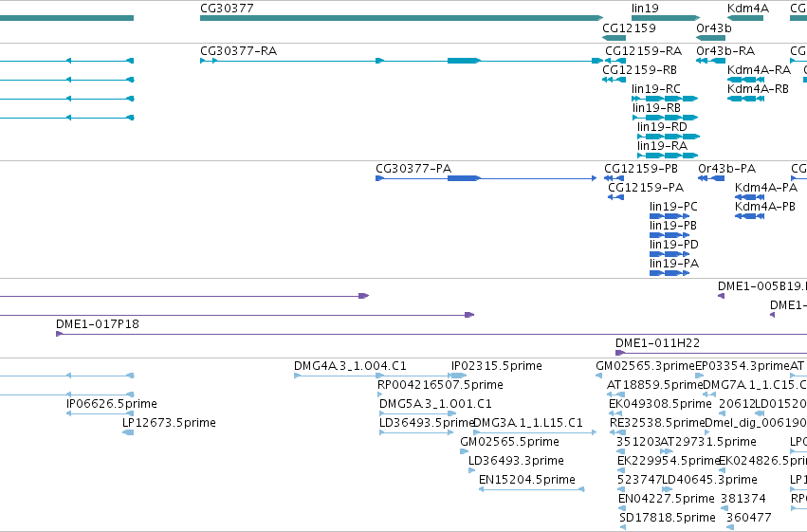Select LP12673.5prime EST
Screen dimensions: 807x532
pyautogui.click(x=128, y=432)
